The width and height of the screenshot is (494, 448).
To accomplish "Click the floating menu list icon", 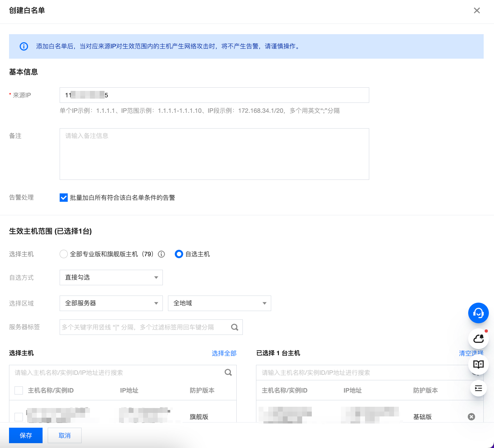I will pyautogui.click(x=479, y=388).
